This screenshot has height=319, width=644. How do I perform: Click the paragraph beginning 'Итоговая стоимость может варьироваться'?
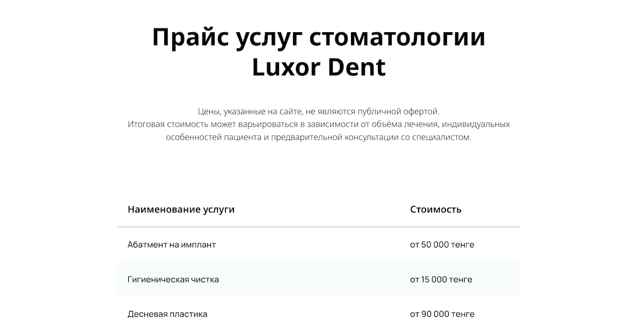coord(319,130)
